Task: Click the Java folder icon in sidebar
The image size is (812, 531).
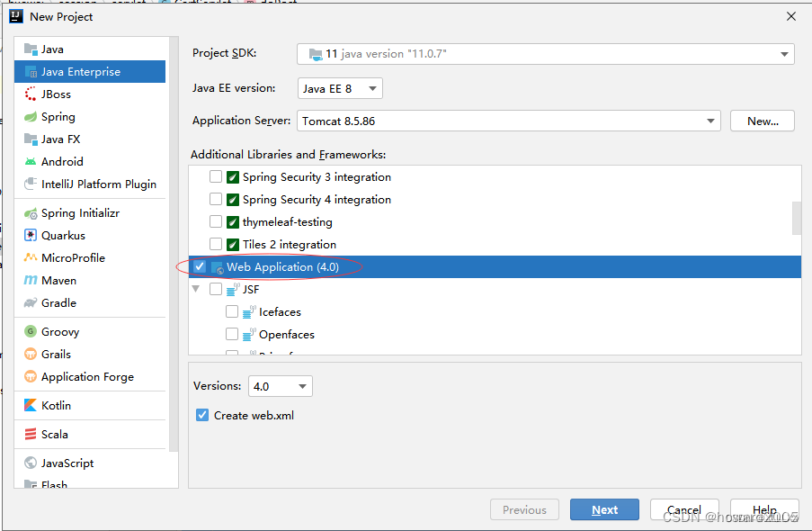Action: [31, 49]
